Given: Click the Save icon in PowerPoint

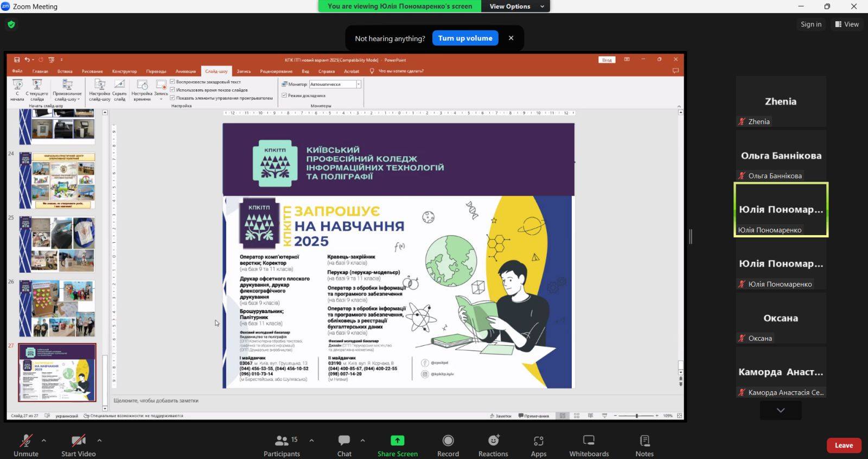Looking at the screenshot, I should pos(17,60).
